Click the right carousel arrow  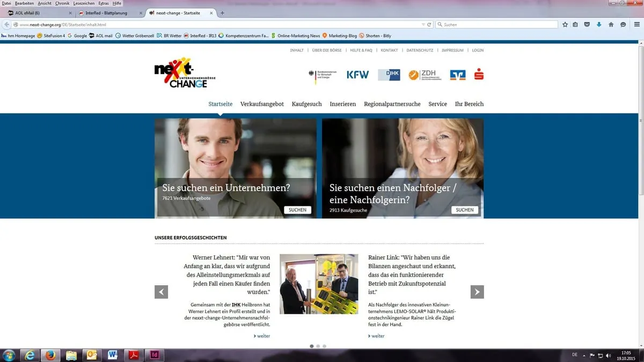tap(477, 292)
